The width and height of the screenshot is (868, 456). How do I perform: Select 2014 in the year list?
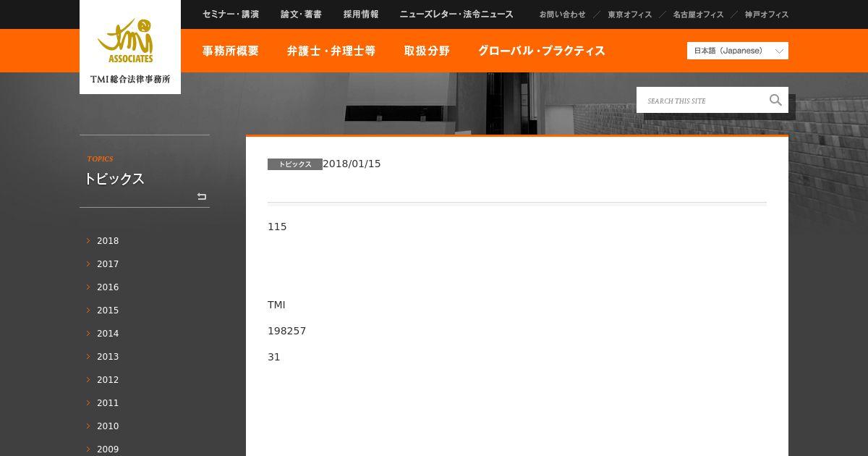click(108, 334)
